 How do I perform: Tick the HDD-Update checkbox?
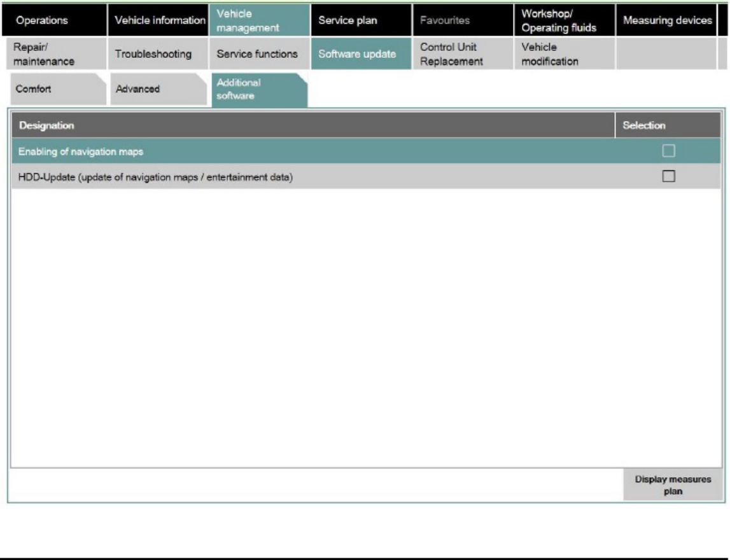click(x=668, y=176)
